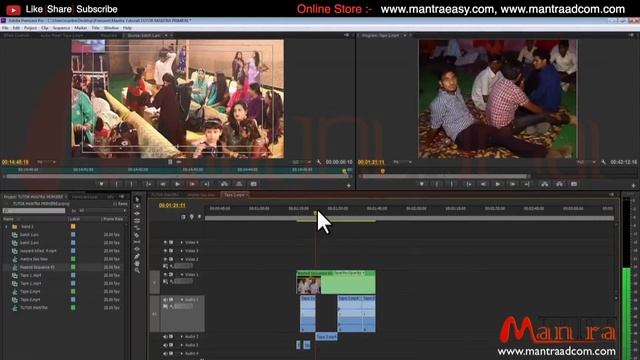Click the Source monitor timecode 00:14:48:18
The height and width of the screenshot is (360, 640).
point(15,162)
